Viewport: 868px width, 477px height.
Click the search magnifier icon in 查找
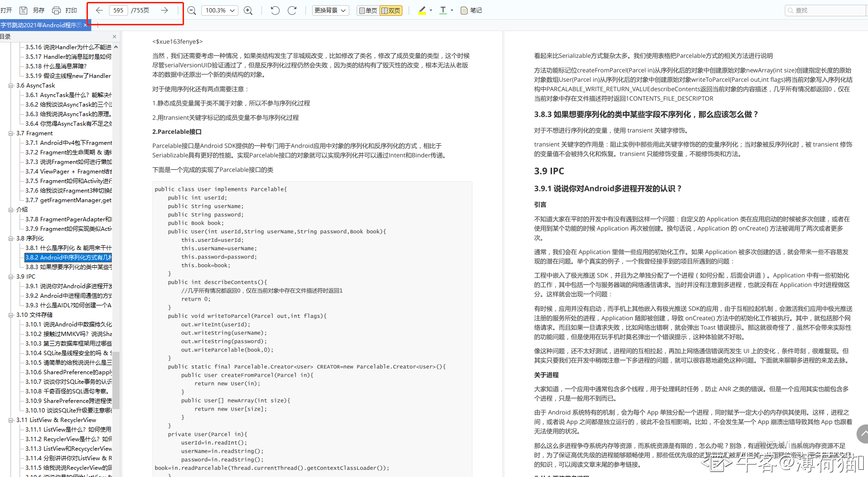click(791, 11)
